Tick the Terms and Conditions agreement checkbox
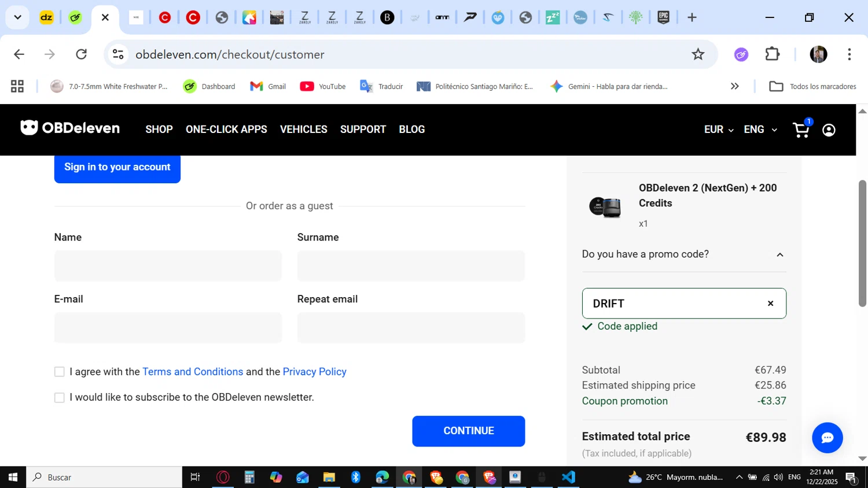This screenshot has width=868, height=488. tap(59, 372)
